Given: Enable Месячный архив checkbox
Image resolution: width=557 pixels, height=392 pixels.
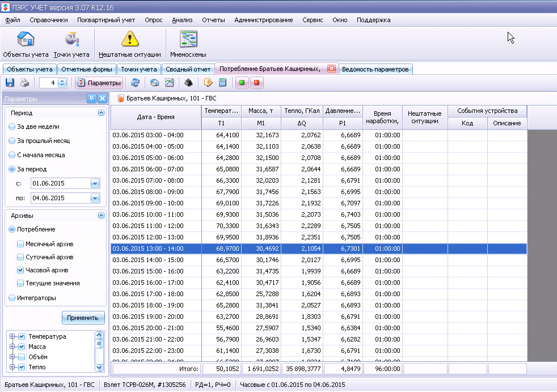Looking at the screenshot, I should (20, 244).
